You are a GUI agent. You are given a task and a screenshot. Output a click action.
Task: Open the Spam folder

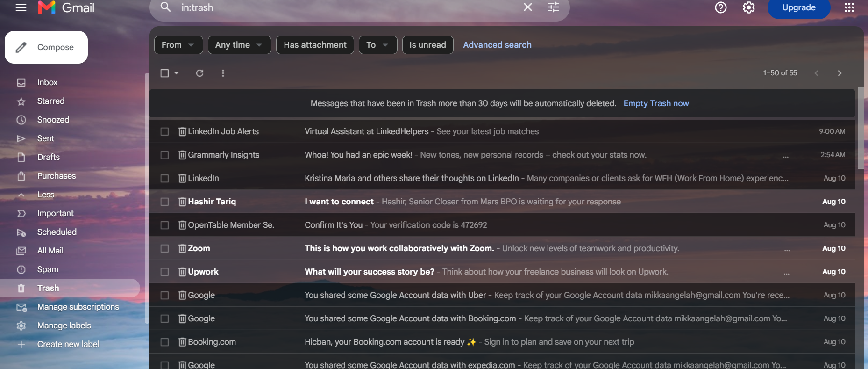(x=48, y=269)
